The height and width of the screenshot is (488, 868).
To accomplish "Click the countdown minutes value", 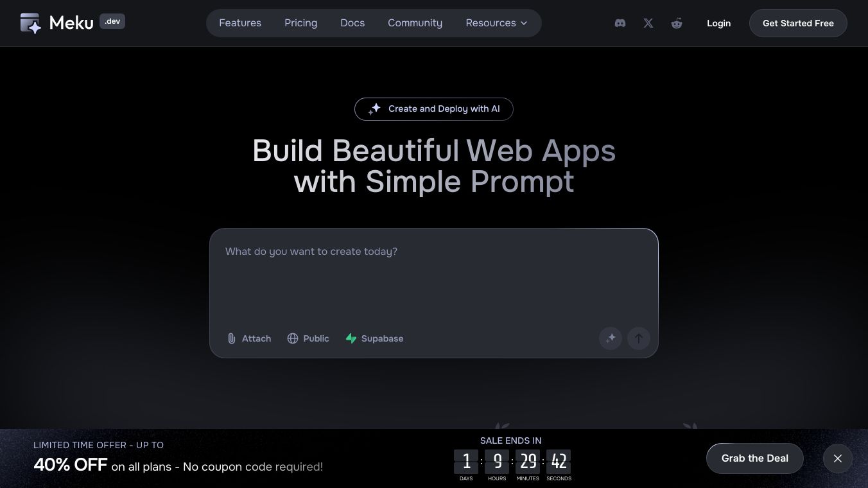I will [528, 461].
